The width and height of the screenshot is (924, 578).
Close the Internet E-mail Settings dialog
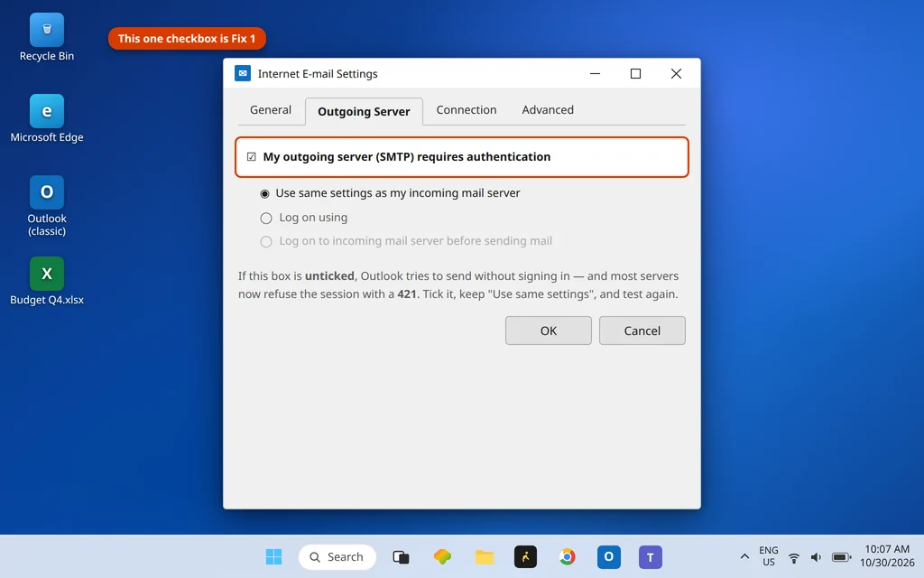tap(676, 74)
